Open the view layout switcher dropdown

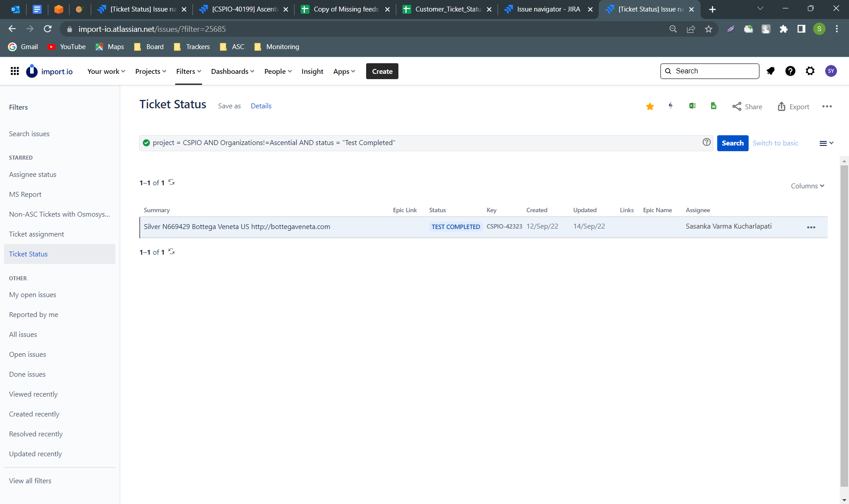(x=826, y=143)
